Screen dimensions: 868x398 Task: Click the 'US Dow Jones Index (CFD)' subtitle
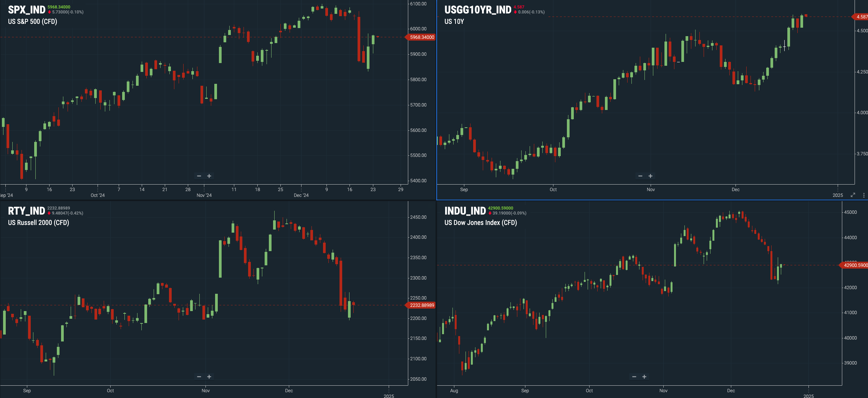480,223
